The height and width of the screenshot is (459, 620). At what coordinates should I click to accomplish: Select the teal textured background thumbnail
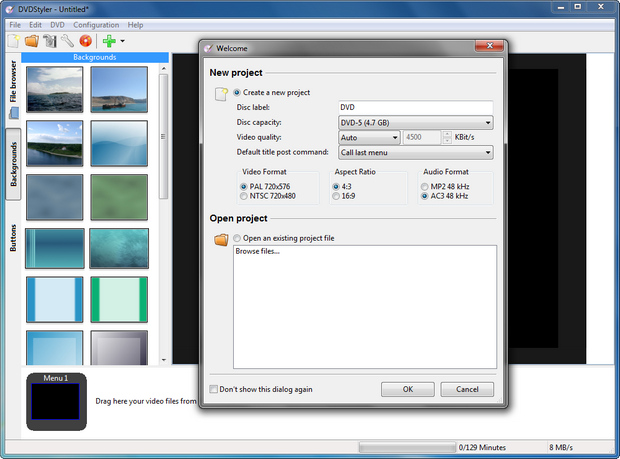click(x=119, y=249)
